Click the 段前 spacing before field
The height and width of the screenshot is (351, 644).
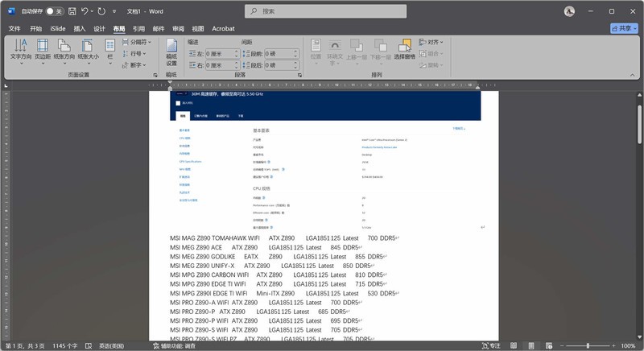(278, 54)
